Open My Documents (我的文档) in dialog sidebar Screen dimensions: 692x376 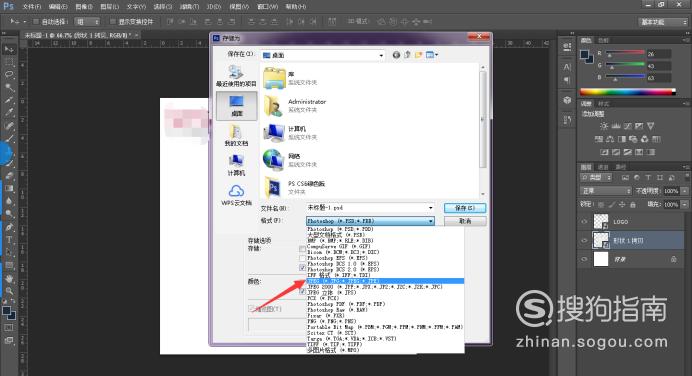pos(236,135)
